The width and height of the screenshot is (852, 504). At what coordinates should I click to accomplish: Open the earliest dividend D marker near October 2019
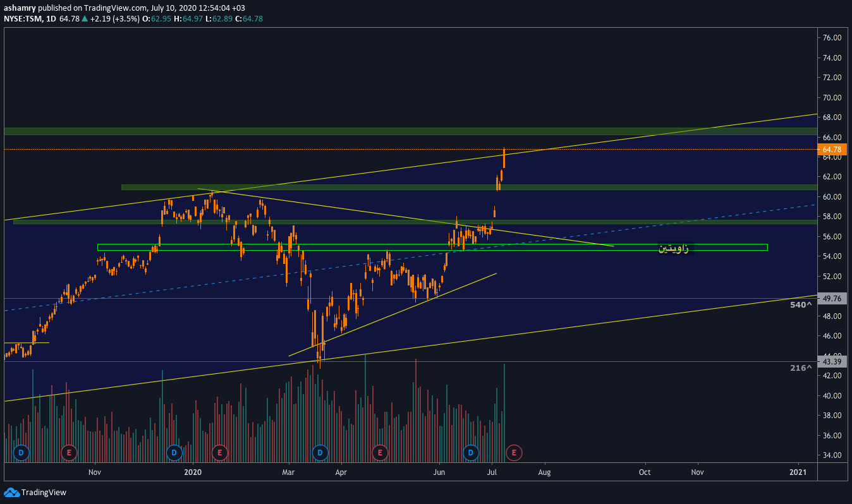[21, 452]
